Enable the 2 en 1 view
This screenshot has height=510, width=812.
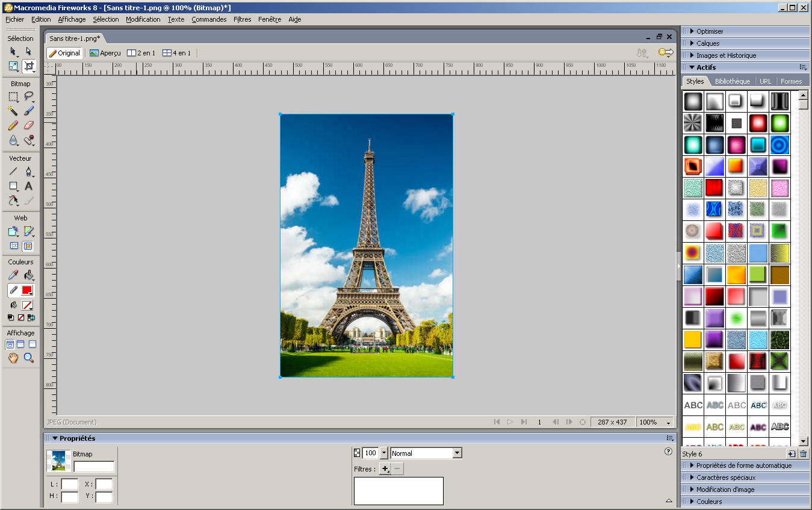coord(141,53)
